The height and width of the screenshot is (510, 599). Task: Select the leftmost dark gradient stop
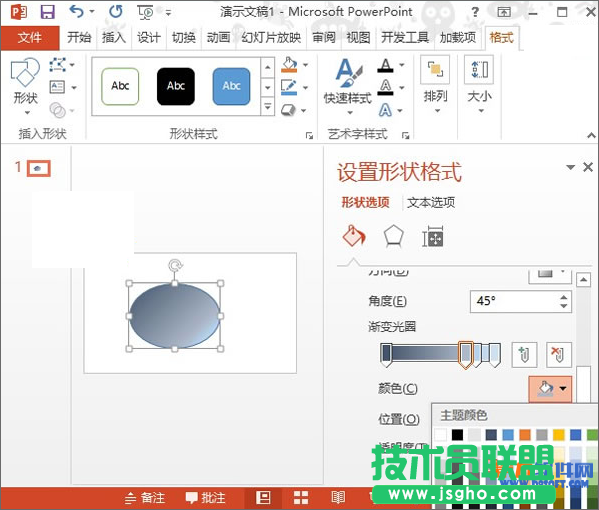[x=386, y=355]
